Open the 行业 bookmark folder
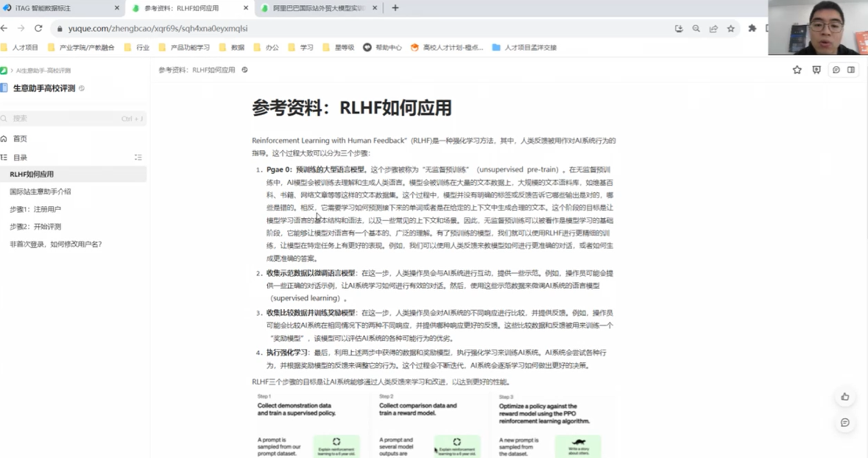The width and height of the screenshot is (868, 458). coord(137,48)
